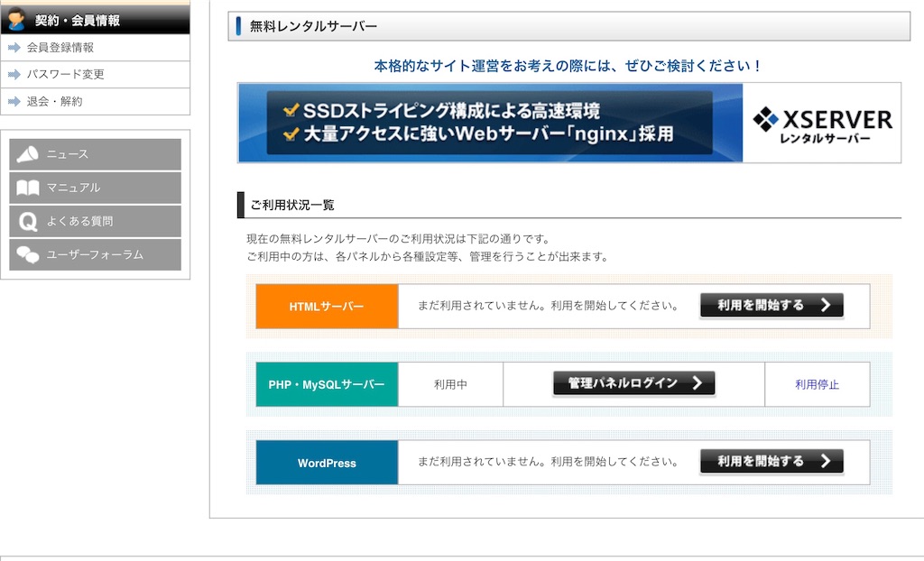The height and width of the screenshot is (561, 924).
Task: Open 管理パネルログイン for PHP・MySQL server
Action: [x=633, y=383]
